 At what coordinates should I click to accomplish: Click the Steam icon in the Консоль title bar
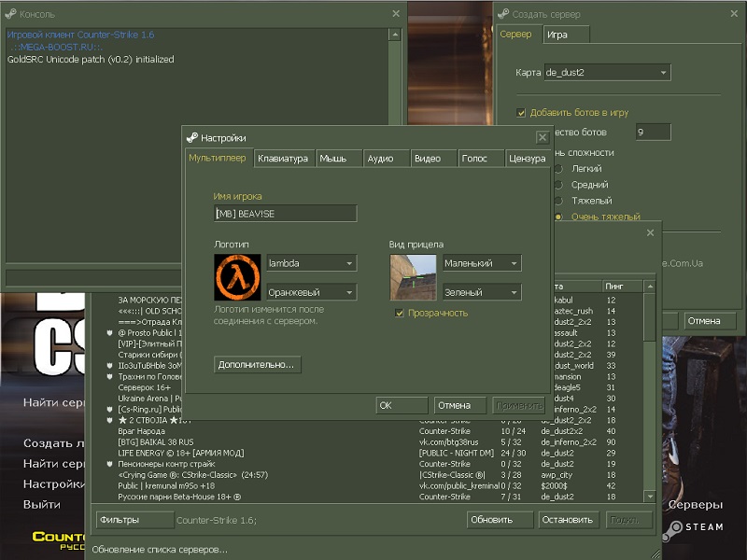click(10, 14)
